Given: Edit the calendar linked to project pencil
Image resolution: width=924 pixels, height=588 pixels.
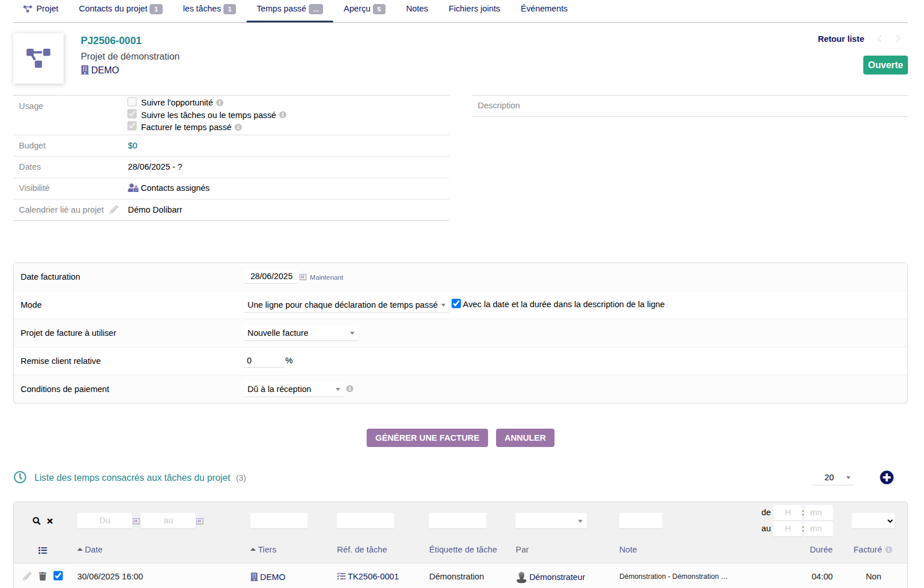Looking at the screenshot, I should coord(114,210).
